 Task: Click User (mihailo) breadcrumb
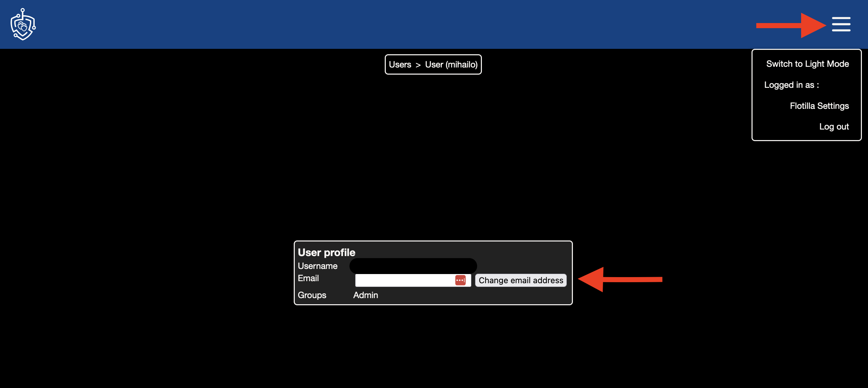(451, 64)
